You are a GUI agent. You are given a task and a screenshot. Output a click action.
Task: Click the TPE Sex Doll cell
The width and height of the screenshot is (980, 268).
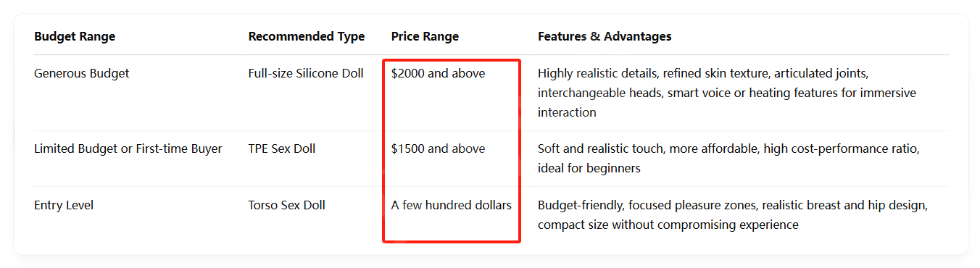282,148
